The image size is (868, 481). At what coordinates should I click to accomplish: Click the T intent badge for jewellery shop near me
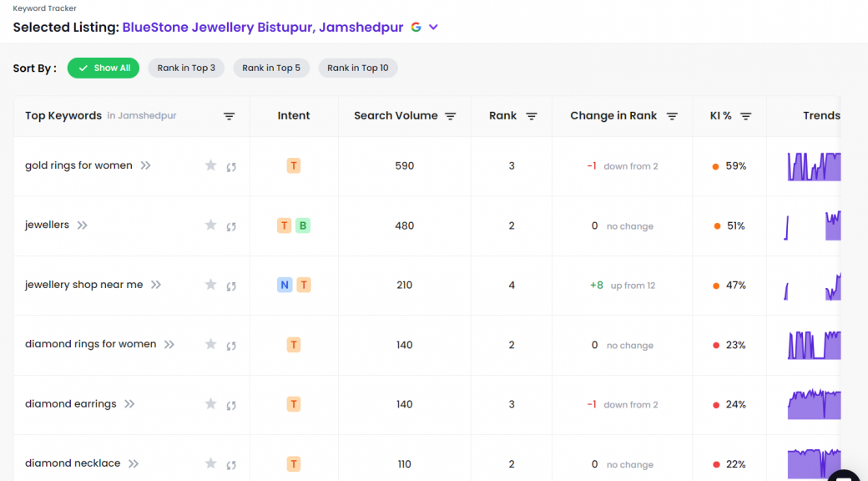tap(303, 285)
